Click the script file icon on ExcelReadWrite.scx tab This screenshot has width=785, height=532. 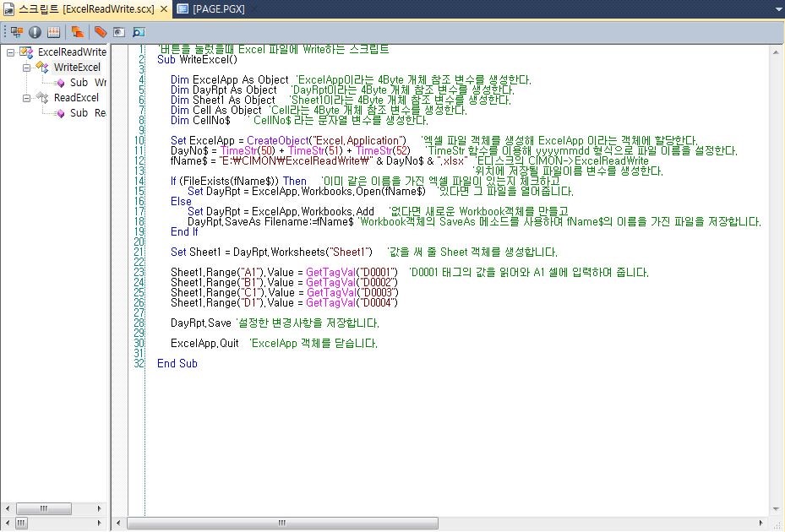click(x=8, y=9)
